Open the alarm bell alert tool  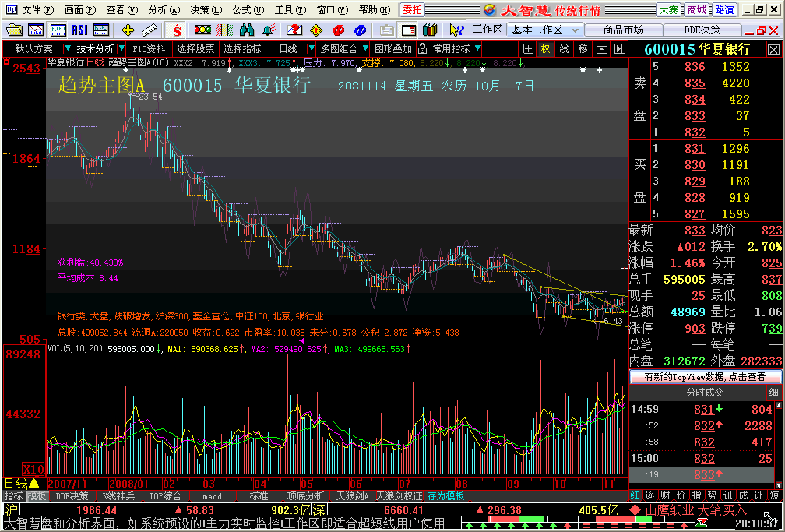point(269,30)
